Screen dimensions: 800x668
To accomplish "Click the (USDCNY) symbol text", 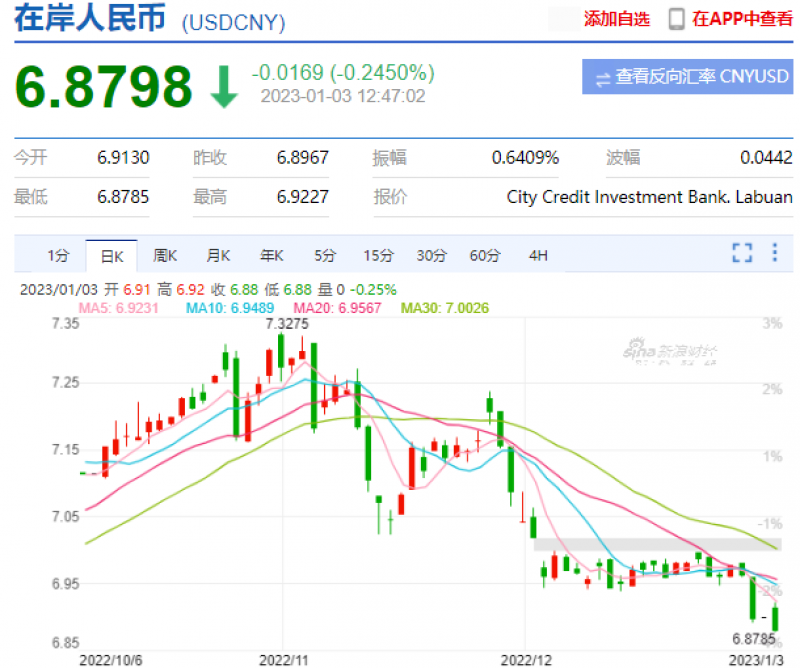I will [x=234, y=22].
